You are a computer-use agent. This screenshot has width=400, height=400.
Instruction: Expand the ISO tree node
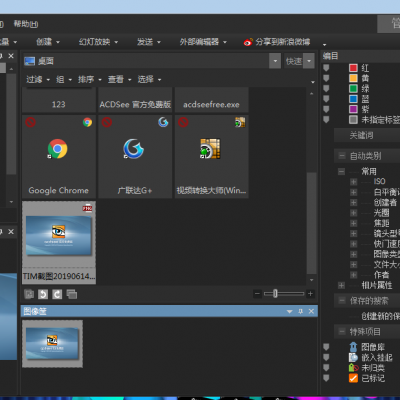353,182
